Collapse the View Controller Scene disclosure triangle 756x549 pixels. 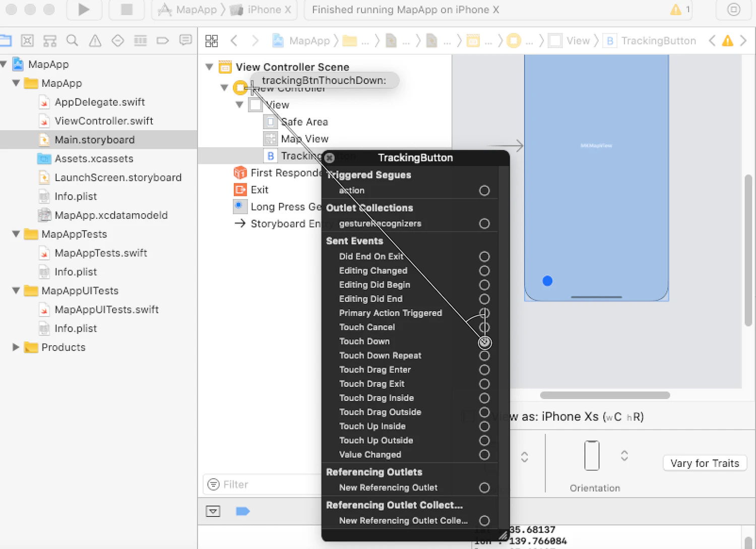(210, 67)
